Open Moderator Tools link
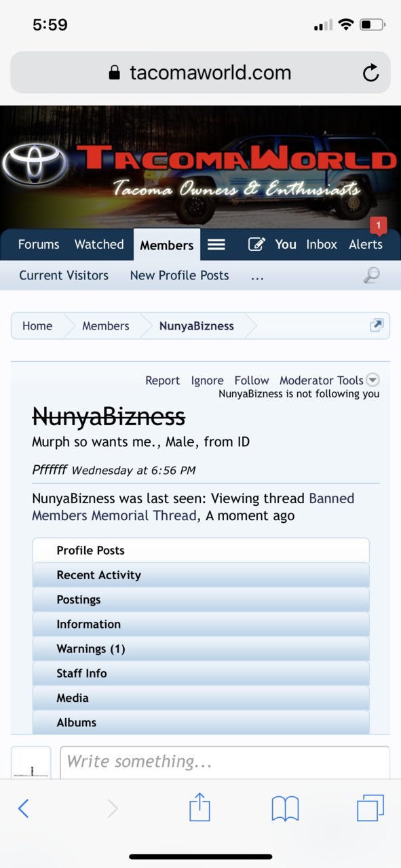 tap(322, 380)
